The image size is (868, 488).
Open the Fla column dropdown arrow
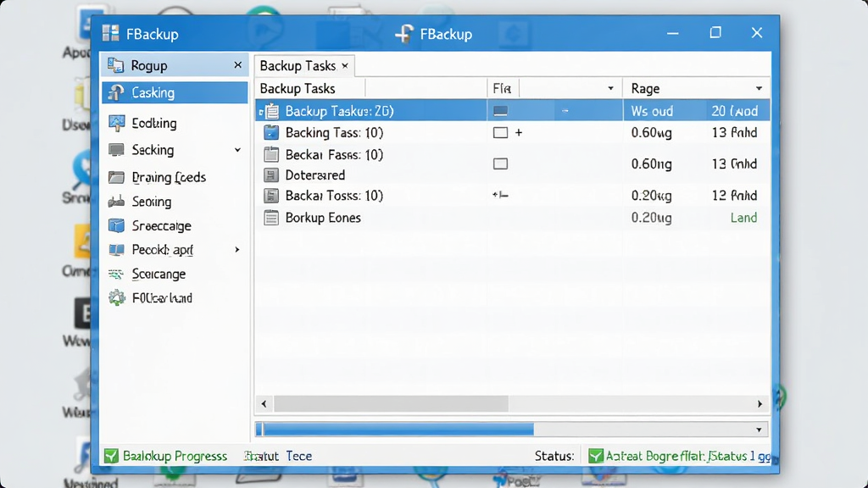(x=610, y=88)
